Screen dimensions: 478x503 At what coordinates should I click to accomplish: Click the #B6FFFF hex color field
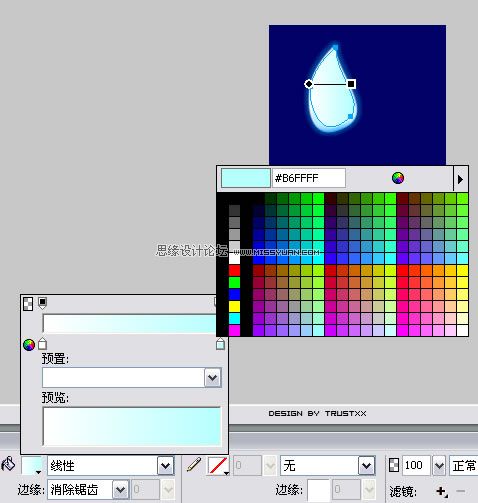309,178
